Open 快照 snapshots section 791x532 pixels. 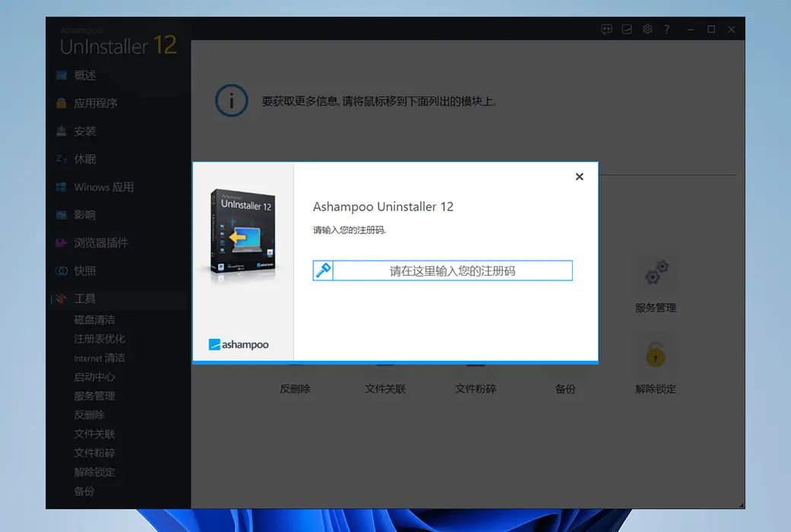(84, 271)
